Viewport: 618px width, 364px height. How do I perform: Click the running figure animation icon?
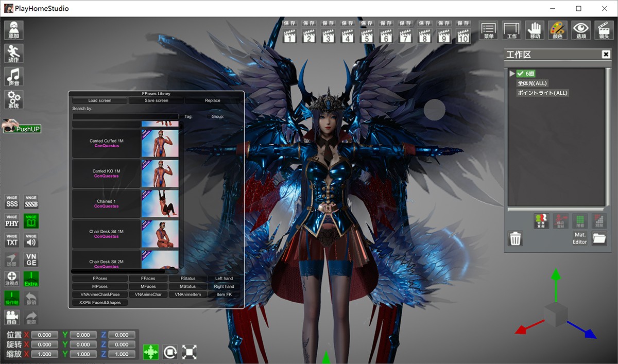[13, 53]
